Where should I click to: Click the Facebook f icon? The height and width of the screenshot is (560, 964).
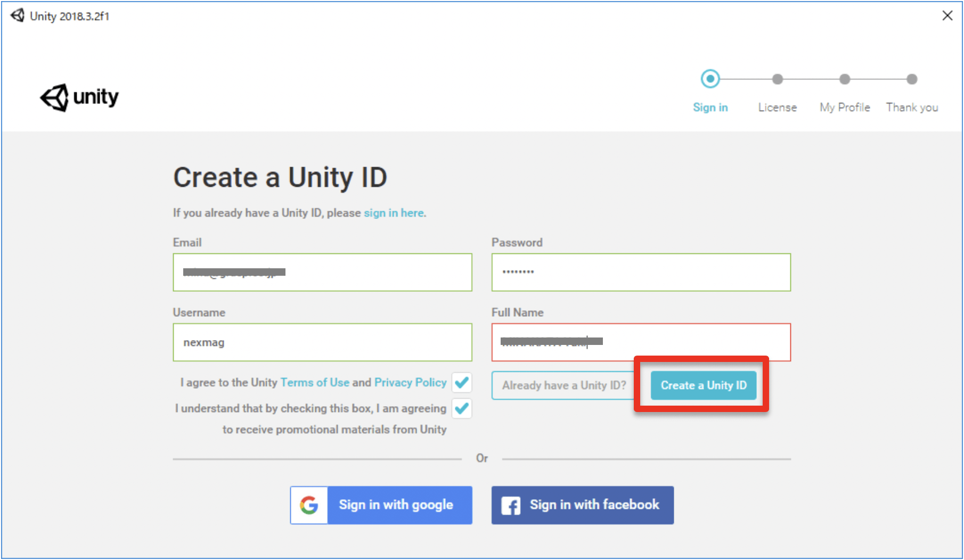(x=511, y=505)
